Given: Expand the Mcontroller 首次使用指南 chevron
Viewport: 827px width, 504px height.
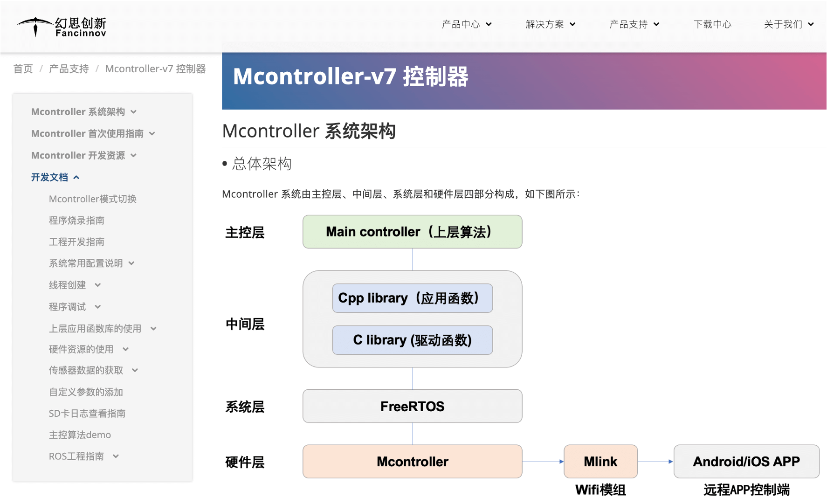Looking at the screenshot, I should pyautogui.click(x=152, y=134).
